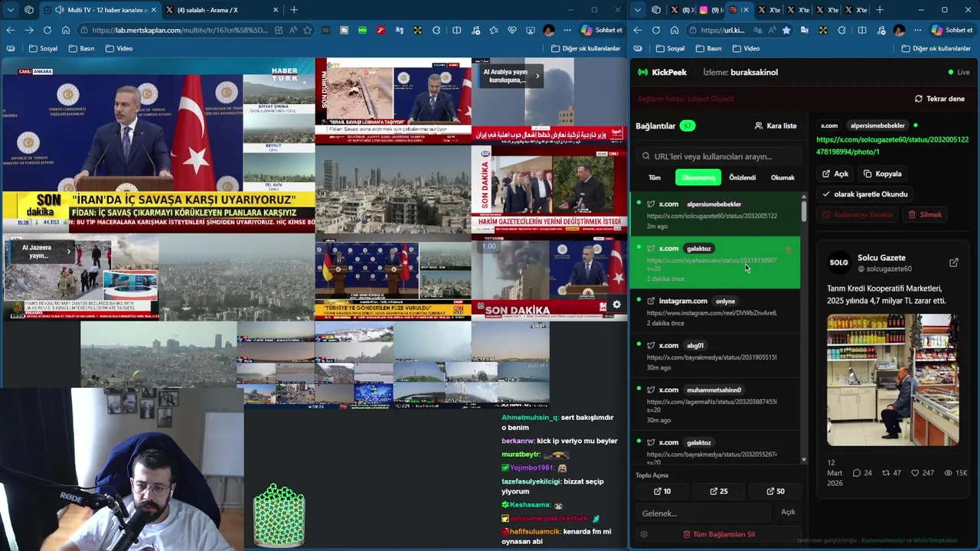Screen dimensions: 980x551
Task: Open split screen icon in the left window
Action: pos(457,30)
